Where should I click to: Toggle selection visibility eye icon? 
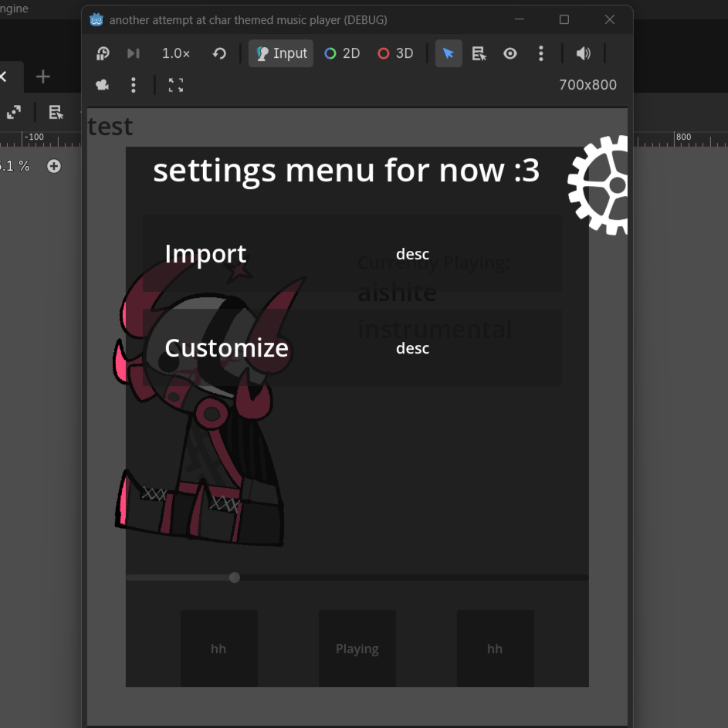tap(510, 53)
